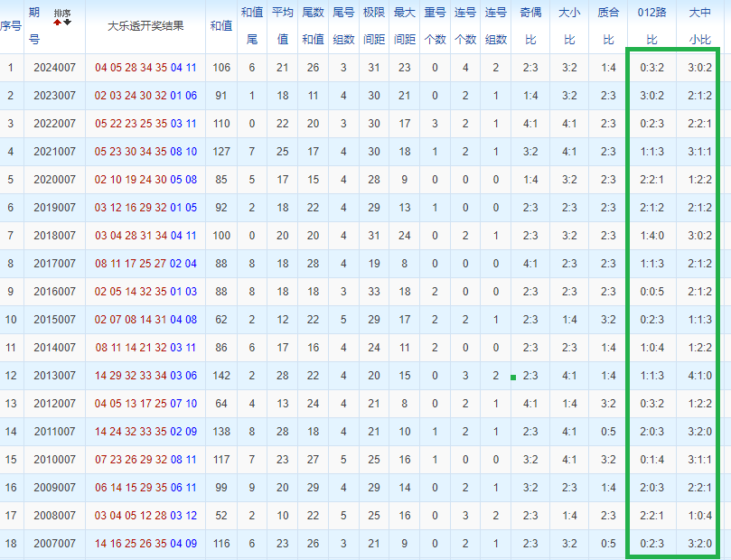Select the sum value 142 cell
Viewport: 731px width, 560px height.
221,376
